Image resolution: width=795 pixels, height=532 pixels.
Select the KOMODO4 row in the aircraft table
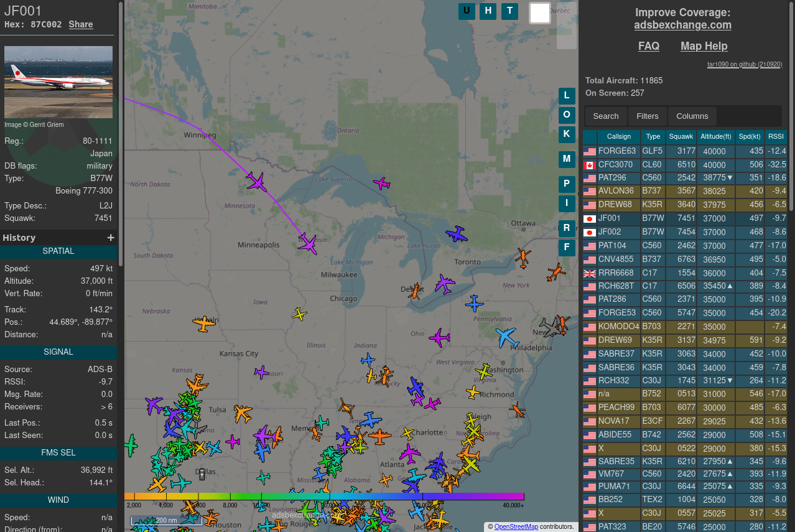tap(685, 327)
